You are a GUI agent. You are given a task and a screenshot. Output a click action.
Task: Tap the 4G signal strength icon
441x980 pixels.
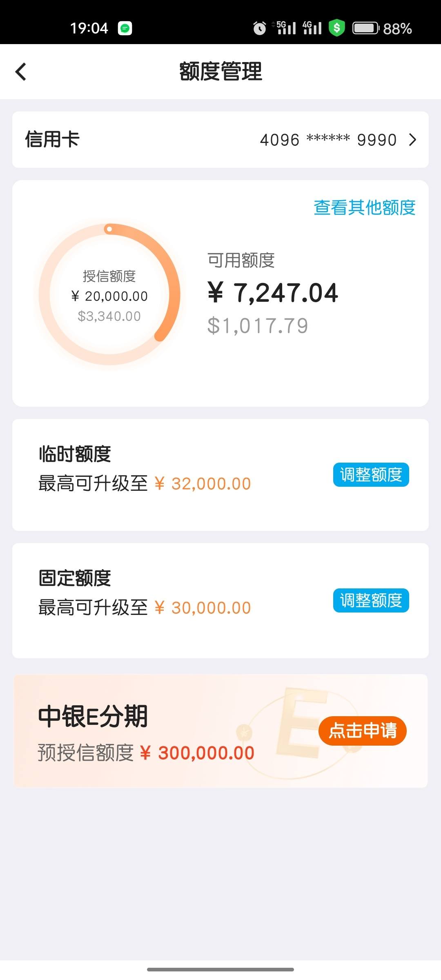tap(312, 28)
